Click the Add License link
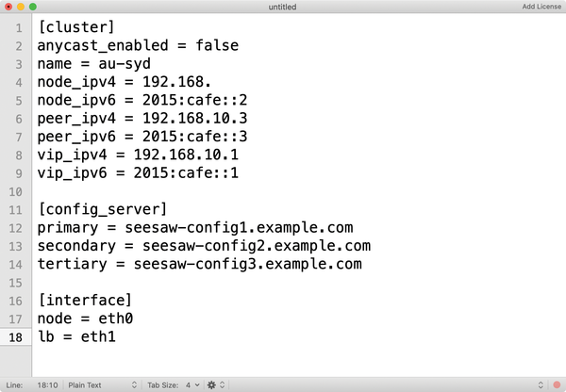 click(541, 7)
